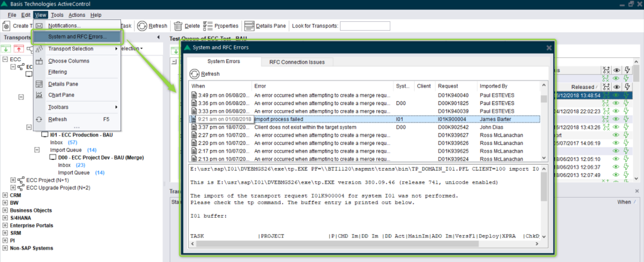The height and width of the screenshot is (262, 644).
Task: Open Inbox (23) under ECC Project Dev
Action: click(71, 165)
